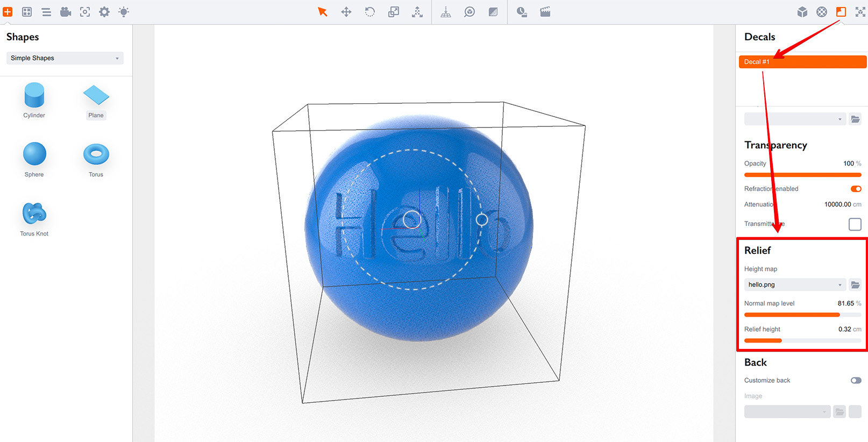868x442 pixels.
Task: Open the Materials checkered sphere icon
Action: 822,12
